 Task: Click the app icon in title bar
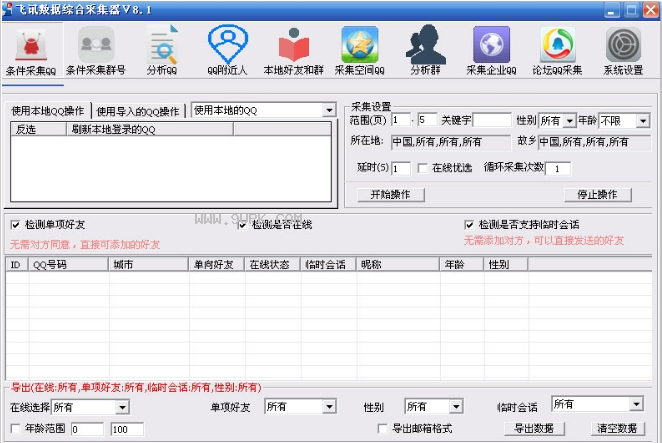7,9
